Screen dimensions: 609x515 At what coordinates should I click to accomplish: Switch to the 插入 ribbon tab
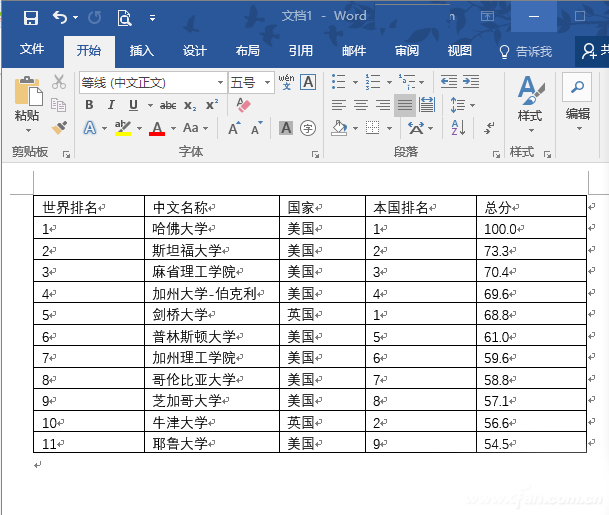(x=142, y=51)
